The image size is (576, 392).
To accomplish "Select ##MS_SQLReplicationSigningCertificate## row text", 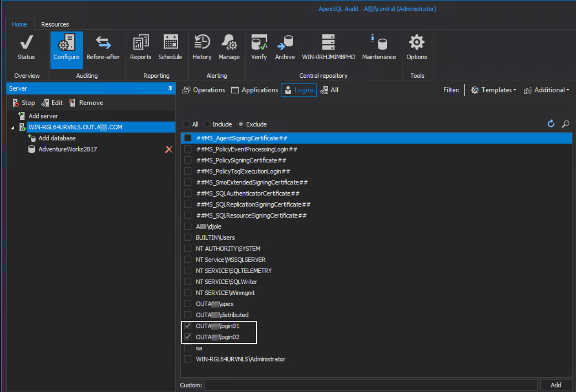I will click(x=253, y=204).
